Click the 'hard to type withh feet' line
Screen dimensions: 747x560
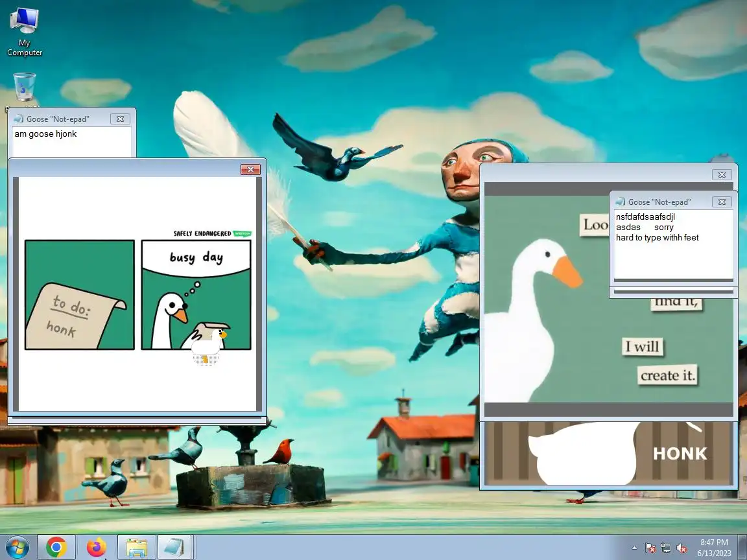(x=657, y=238)
